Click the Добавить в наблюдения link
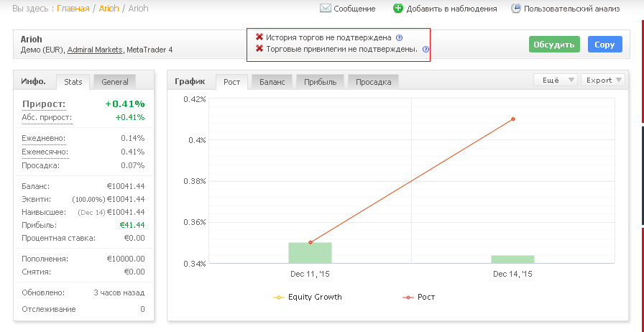 (x=452, y=9)
